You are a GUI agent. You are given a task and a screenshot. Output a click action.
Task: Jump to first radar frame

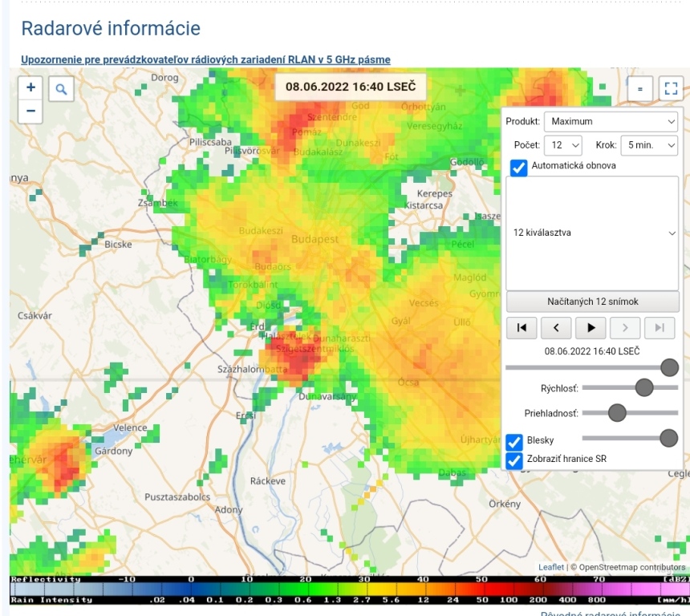click(x=522, y=327)
